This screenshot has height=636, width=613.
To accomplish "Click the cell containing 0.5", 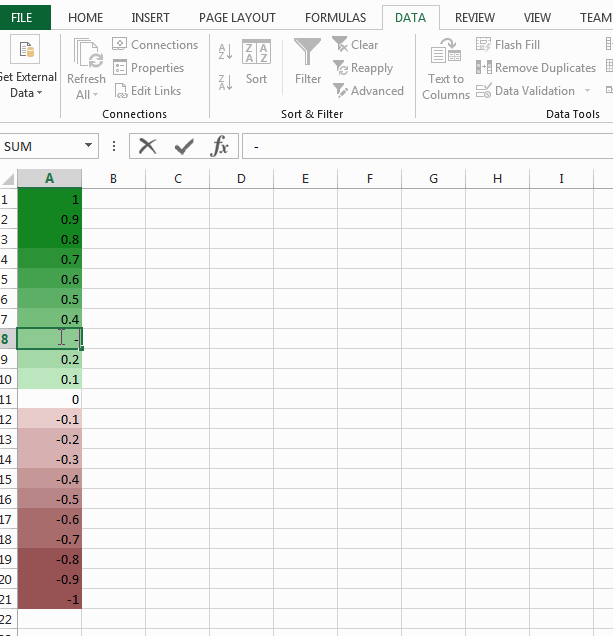I will pyautogui.click(x=49, y=299).
